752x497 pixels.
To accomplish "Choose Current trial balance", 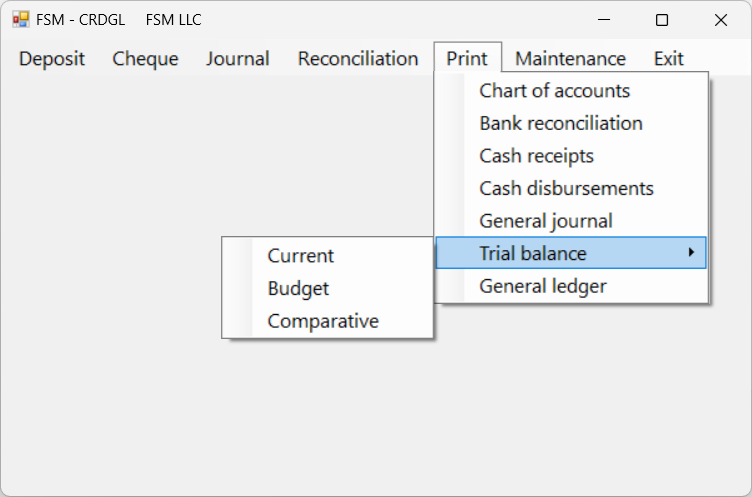I will [300, 256].
